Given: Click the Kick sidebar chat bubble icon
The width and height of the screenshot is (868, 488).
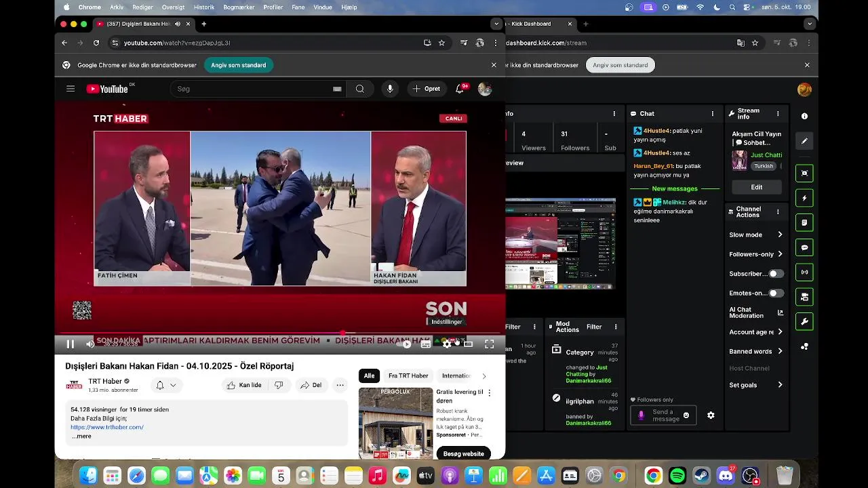Looking at the screenshot, I should tap(804, 247).
